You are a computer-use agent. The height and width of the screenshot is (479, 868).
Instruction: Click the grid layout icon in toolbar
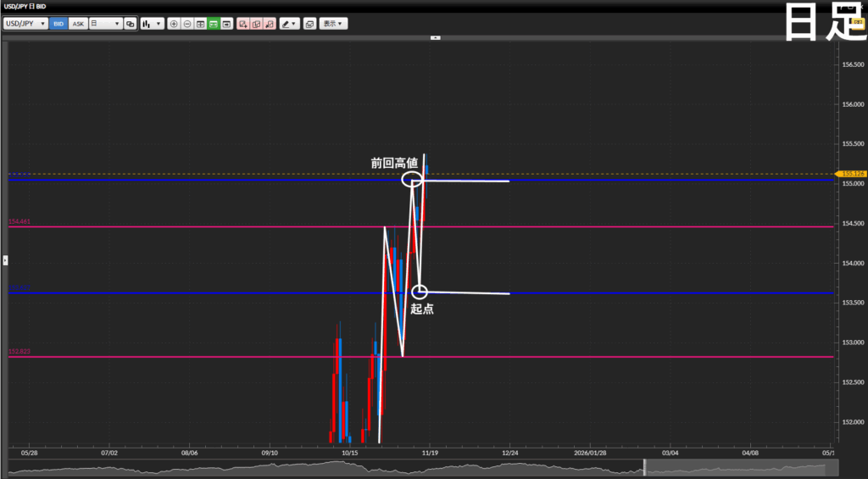point(201,24)
